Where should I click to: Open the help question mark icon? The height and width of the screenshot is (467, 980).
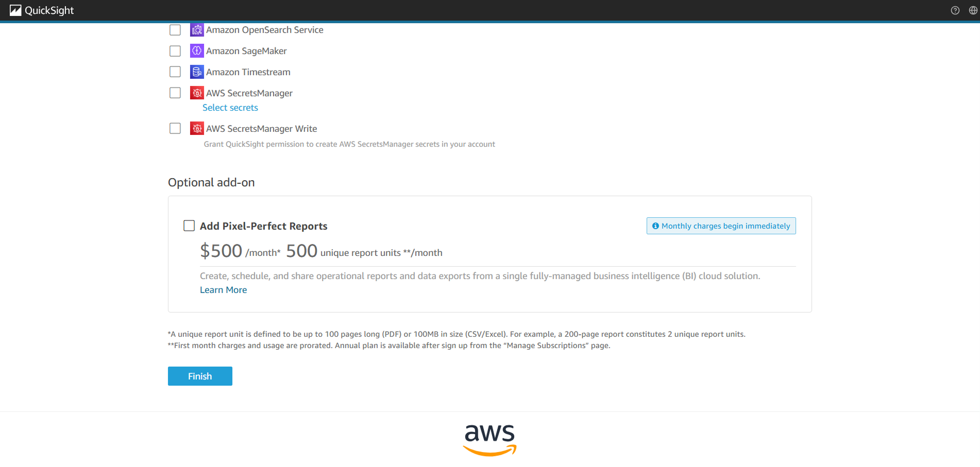955,10
